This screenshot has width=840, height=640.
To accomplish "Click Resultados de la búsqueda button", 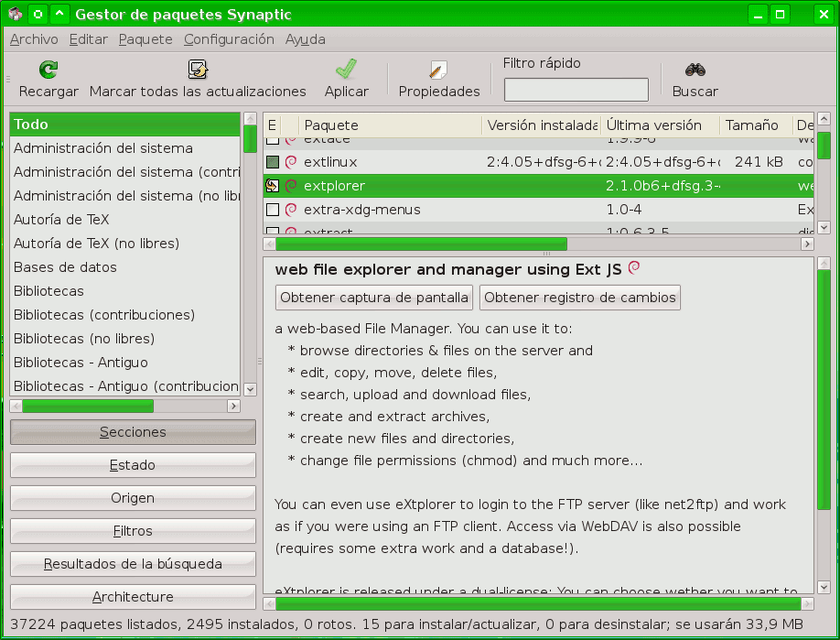I will 133,564.
